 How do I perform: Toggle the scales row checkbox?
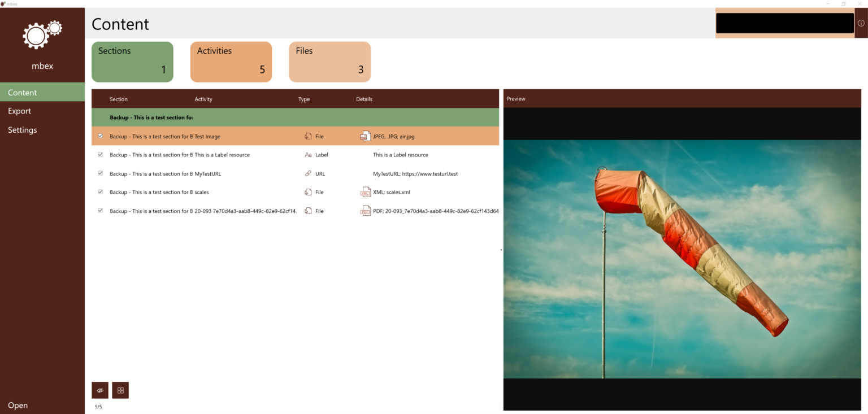point(101,192)
